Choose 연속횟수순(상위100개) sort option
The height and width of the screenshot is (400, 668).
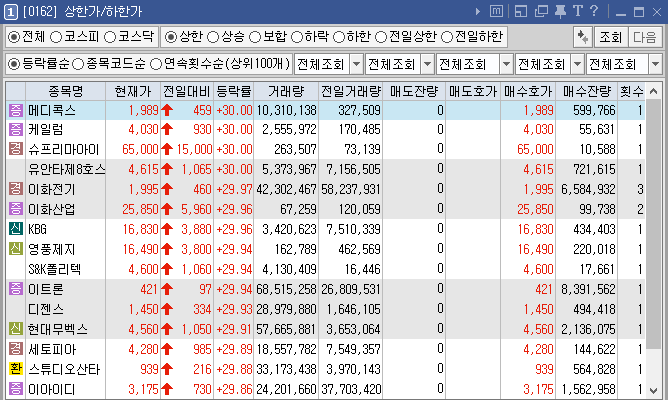[156, 64]
